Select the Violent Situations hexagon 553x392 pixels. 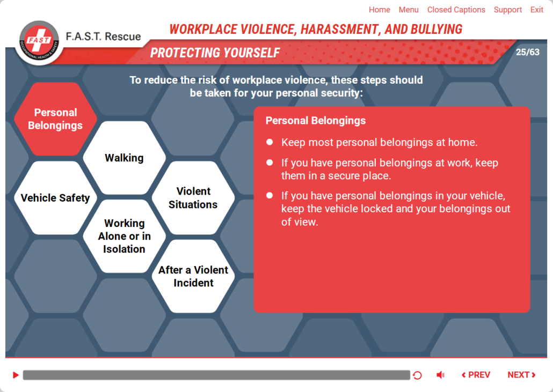coord(193,198)
